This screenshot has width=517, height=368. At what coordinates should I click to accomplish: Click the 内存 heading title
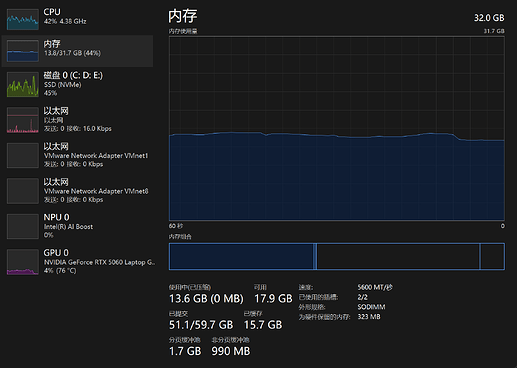183,16
